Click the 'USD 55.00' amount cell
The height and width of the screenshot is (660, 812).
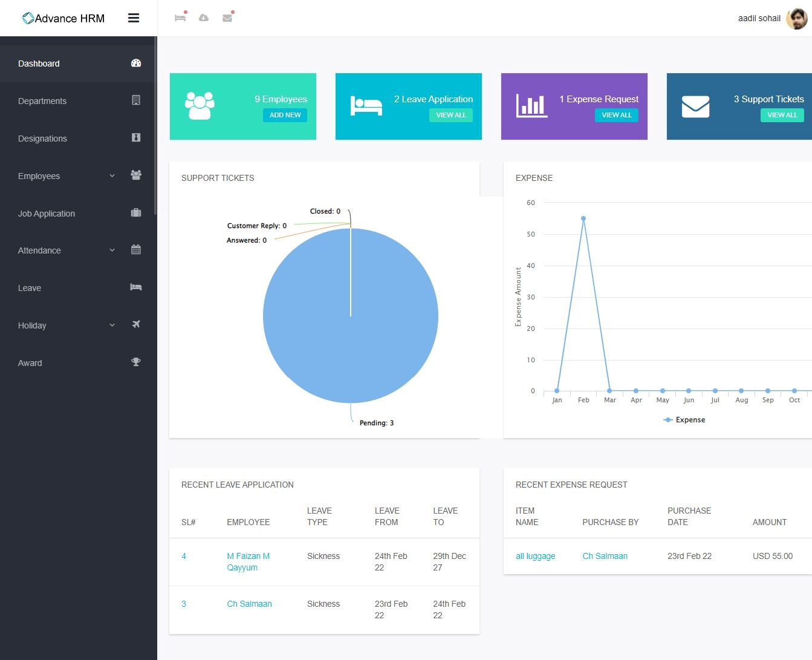point(773,556)
